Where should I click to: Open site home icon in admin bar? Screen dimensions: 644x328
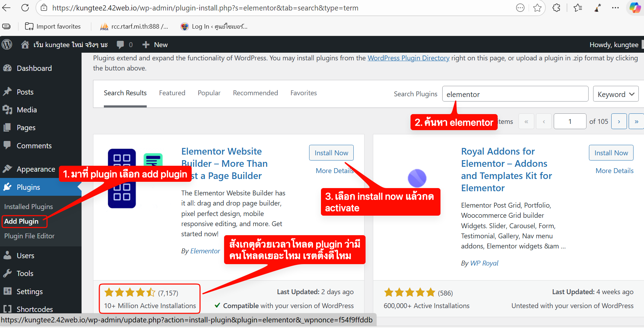(x=25, y=44)
